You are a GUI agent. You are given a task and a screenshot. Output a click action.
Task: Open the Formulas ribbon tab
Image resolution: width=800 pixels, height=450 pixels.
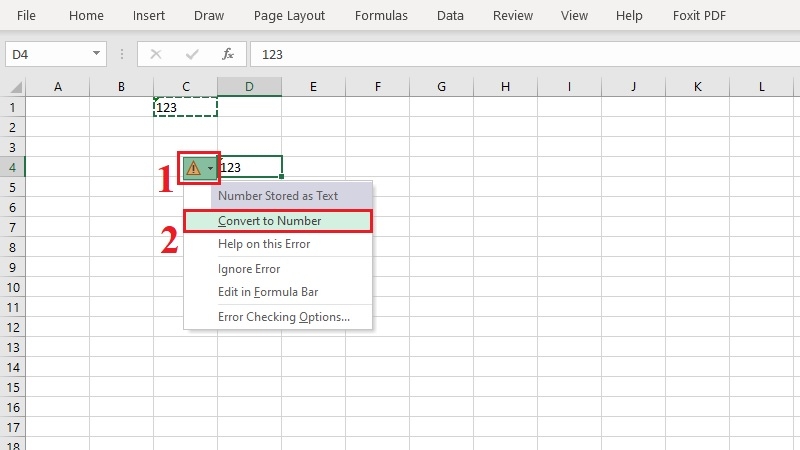coord(381,15)
